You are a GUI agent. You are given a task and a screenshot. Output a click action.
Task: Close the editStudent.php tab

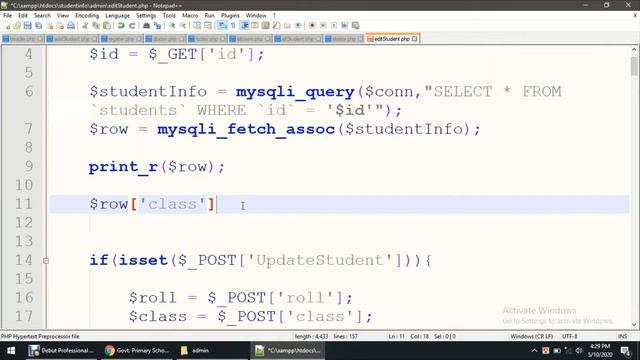pos(415,39)
